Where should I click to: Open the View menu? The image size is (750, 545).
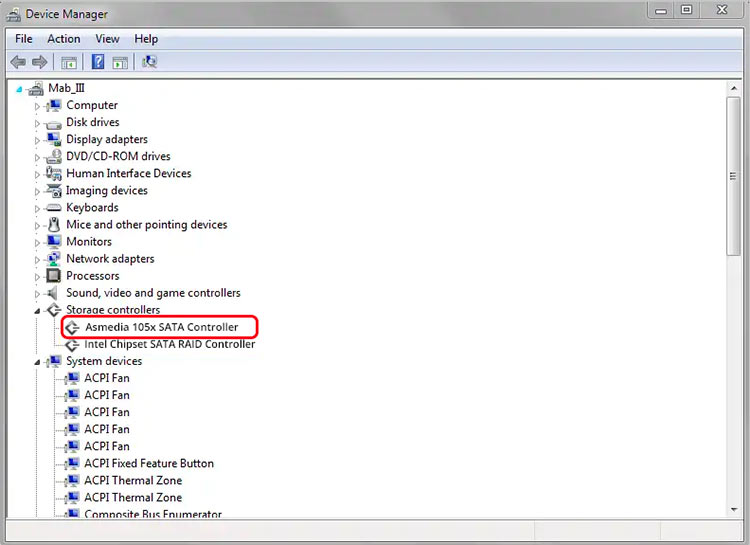(x=107, y=39)
